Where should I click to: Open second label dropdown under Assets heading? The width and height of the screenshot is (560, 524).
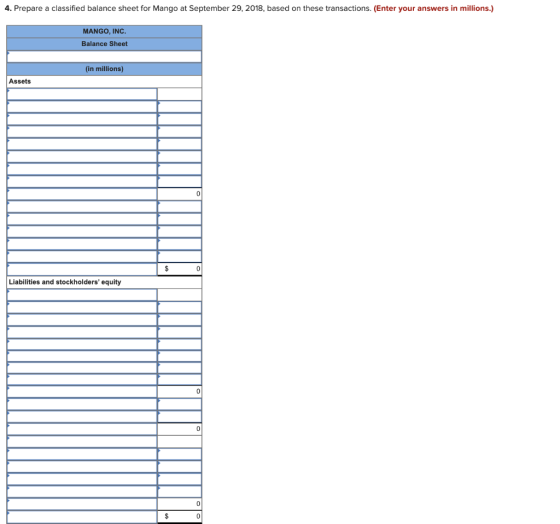82,106
